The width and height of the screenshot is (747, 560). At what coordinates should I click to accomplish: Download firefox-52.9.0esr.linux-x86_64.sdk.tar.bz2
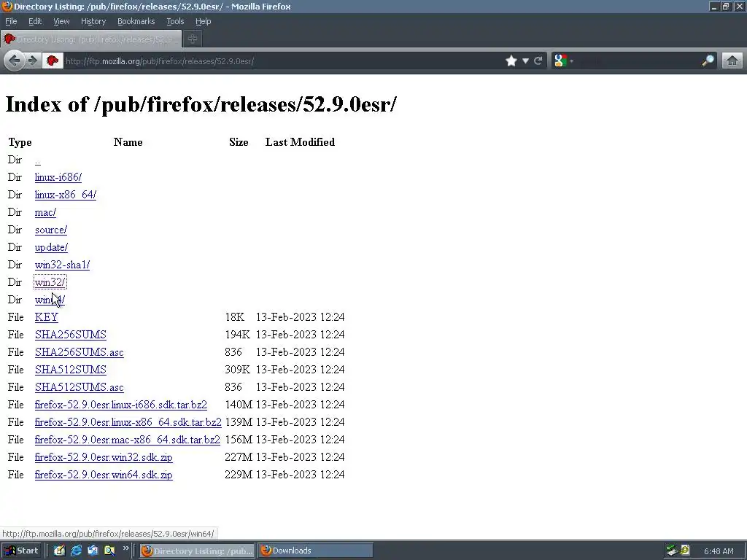click(x=128, y=422)
